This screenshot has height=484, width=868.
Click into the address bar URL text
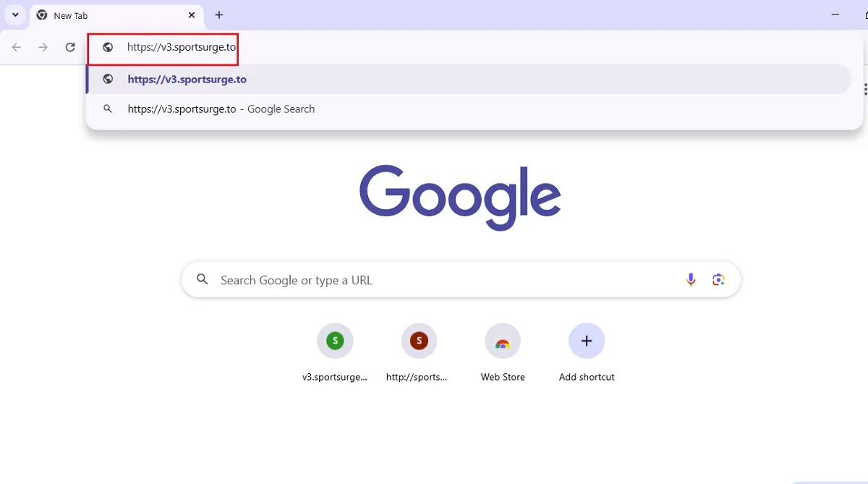(x=181, y=48)
